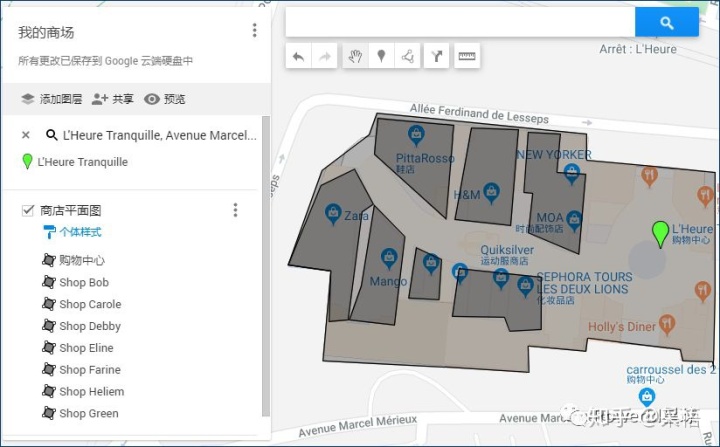Click the search result magnifier icon

click(x=51, y=135)
